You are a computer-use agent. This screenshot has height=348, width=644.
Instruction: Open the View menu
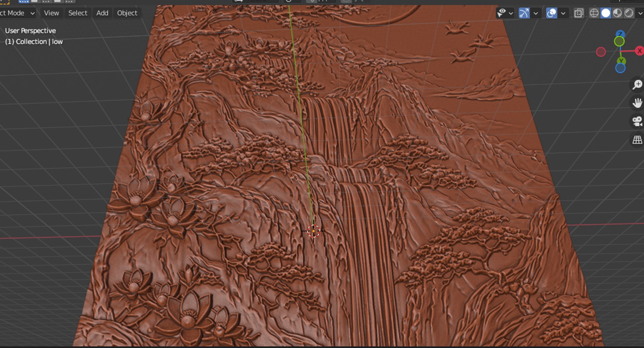coord(51,13)
